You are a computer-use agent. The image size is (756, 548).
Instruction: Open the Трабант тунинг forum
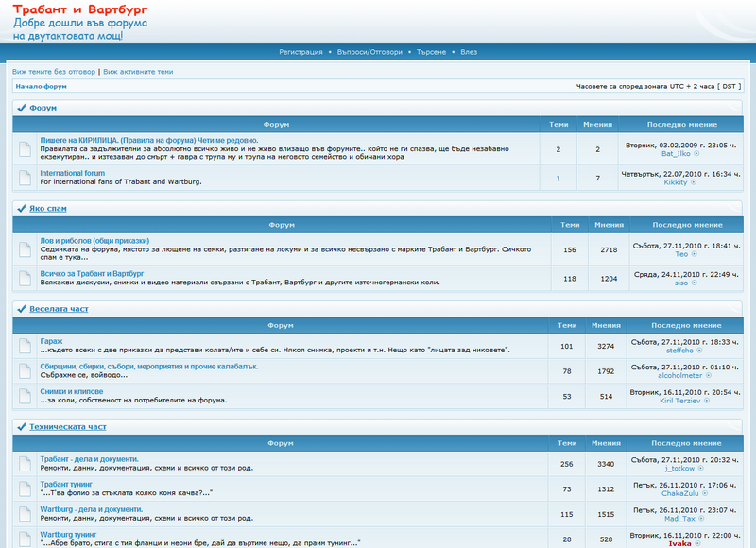(66, 484)
